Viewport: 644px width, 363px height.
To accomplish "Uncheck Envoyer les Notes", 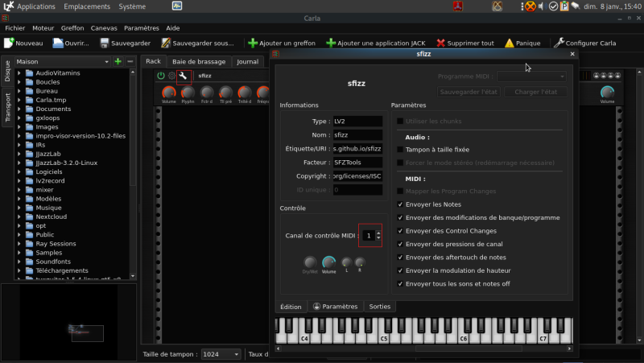I will (x=400, y=204).
